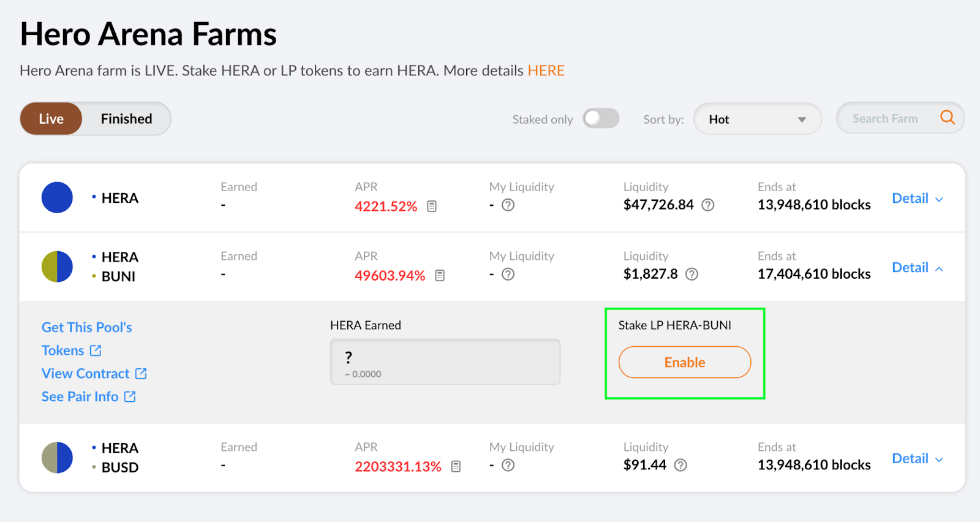
Task: Collapse Detail for the HERA-BUNI farm
Action: [917, 268]
